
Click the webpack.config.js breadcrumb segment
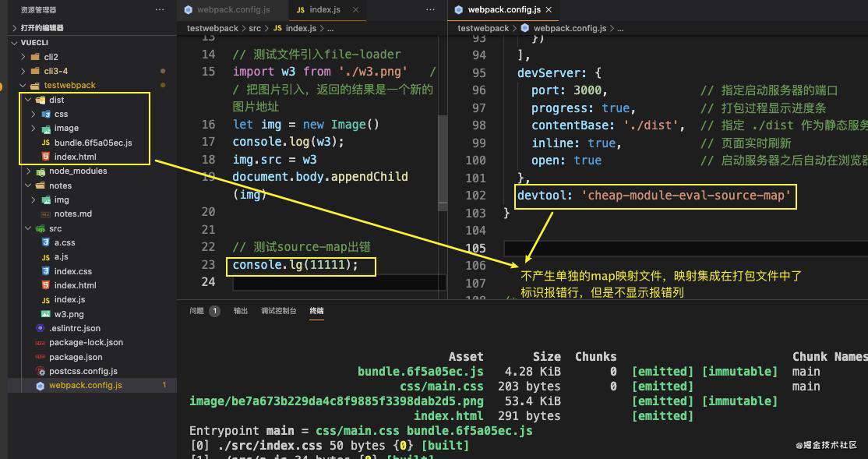click(570, 28)
